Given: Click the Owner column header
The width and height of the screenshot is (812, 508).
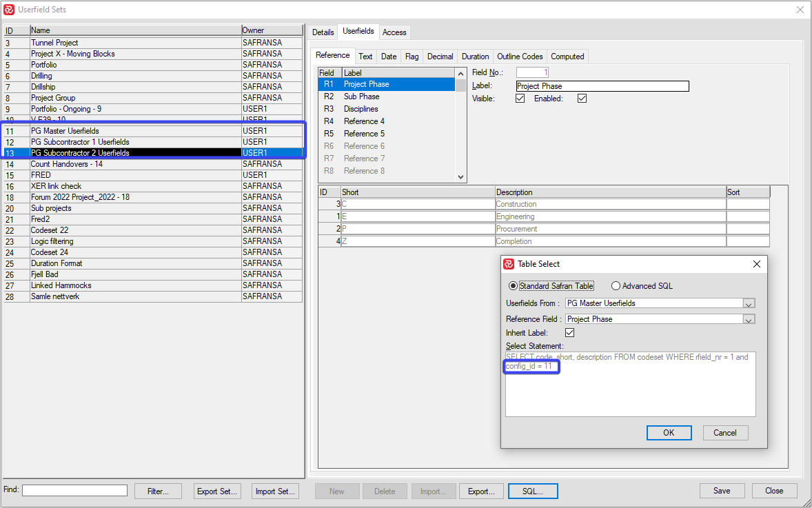Looking at the screenshot, I should pos(272,30).
